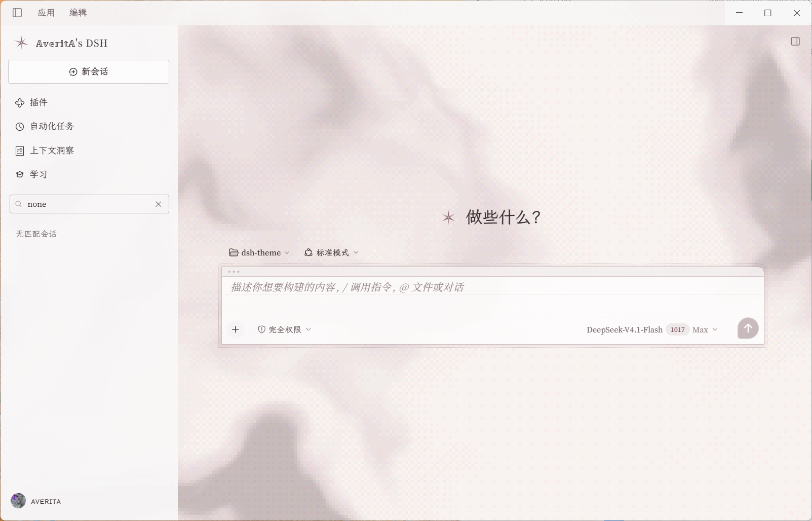Click the 做些什么？ heading text

tap(504, 217)
